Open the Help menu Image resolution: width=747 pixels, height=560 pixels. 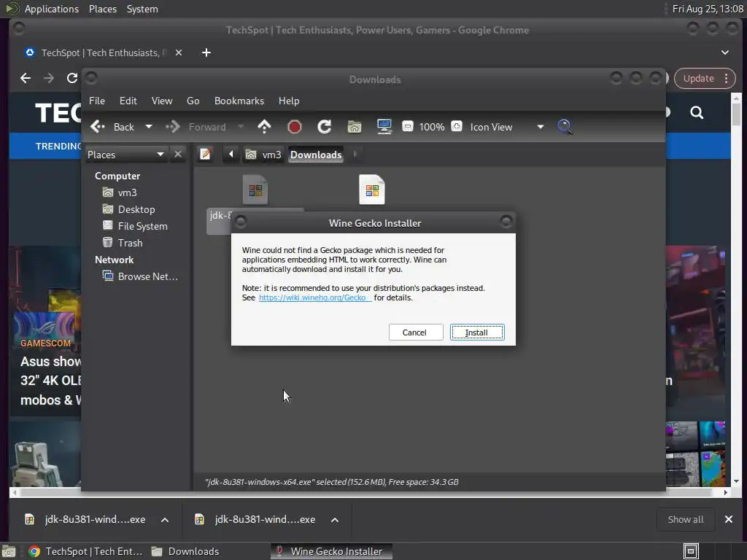289,101
